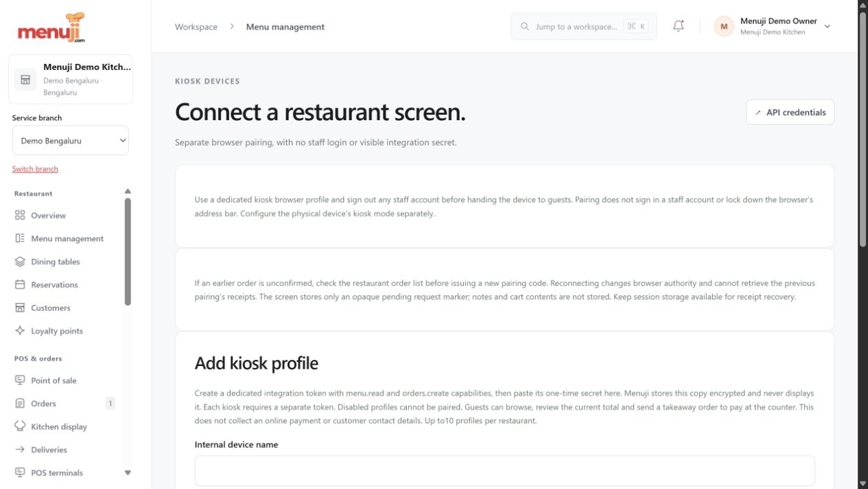The height and width of the screenshot is (489, 868).
Task: Click the Menu management breadcrumb
Action: 285,27
